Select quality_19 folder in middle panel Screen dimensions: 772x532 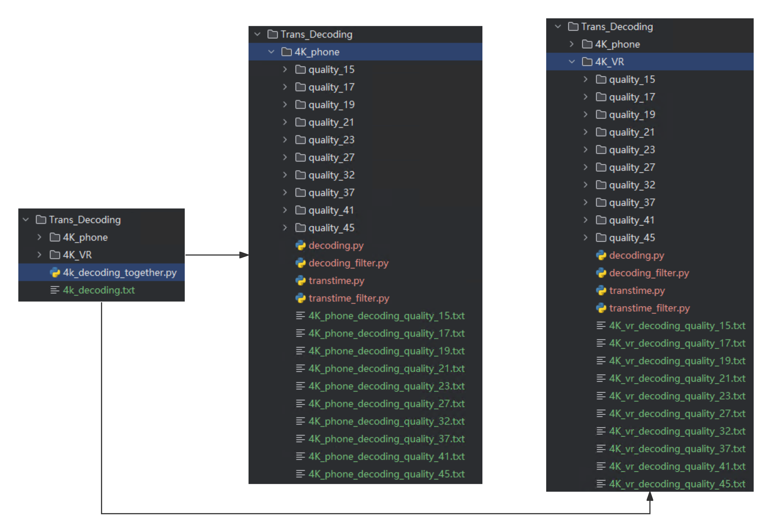pyautogui.click(x=331, y=105)
